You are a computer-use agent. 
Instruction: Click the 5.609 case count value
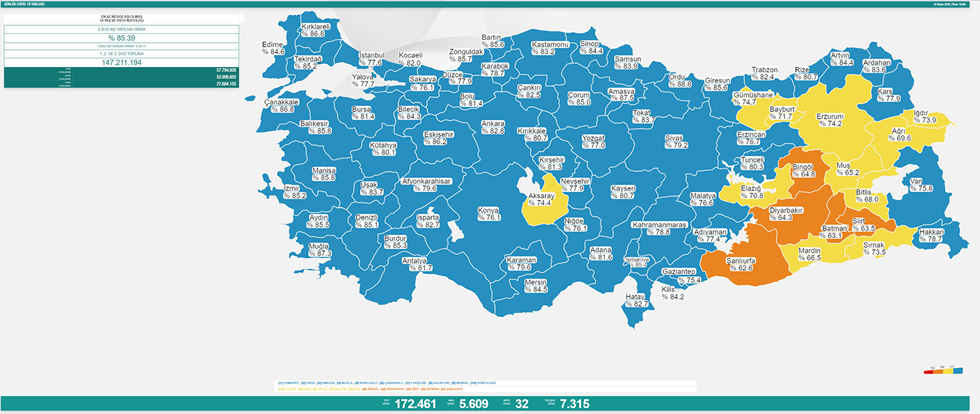(473, 404)
